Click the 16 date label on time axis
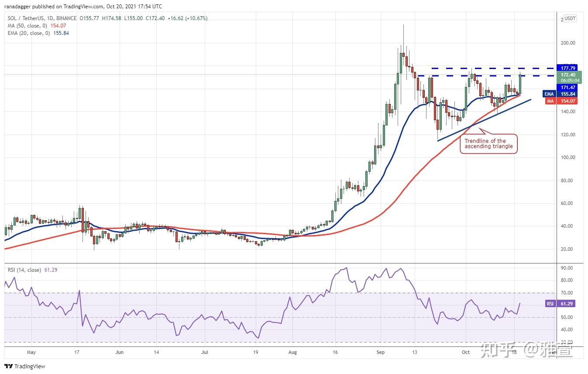Screen dimensions: 588x374 335,352
